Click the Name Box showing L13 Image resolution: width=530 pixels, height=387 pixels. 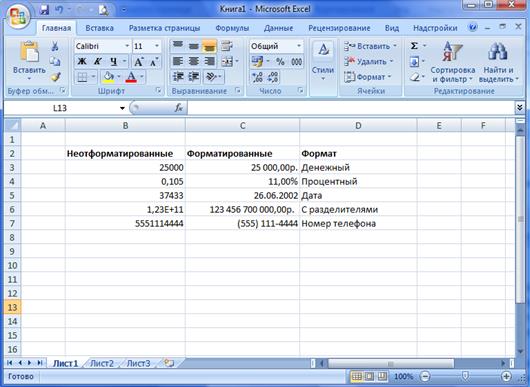[60, 108]
